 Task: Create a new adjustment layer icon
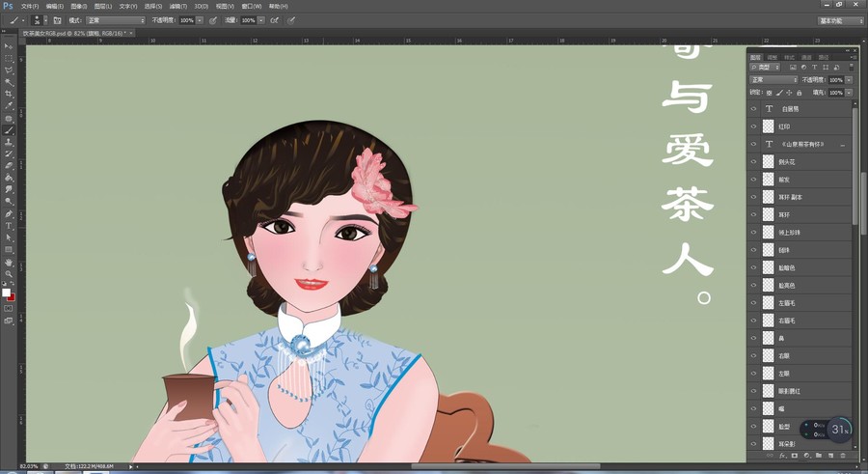[x=806, y=456]
